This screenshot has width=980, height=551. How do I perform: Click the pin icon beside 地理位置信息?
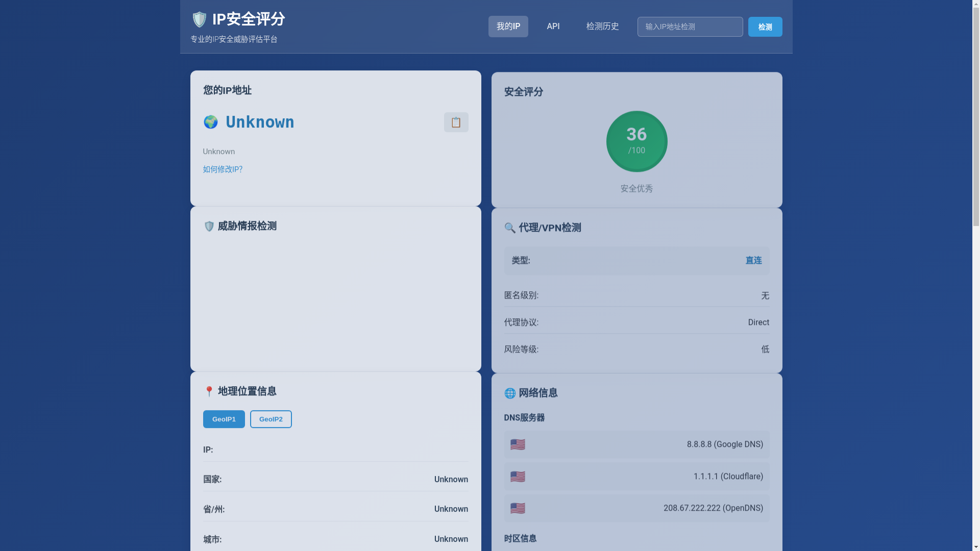click(x=209, y=392)
